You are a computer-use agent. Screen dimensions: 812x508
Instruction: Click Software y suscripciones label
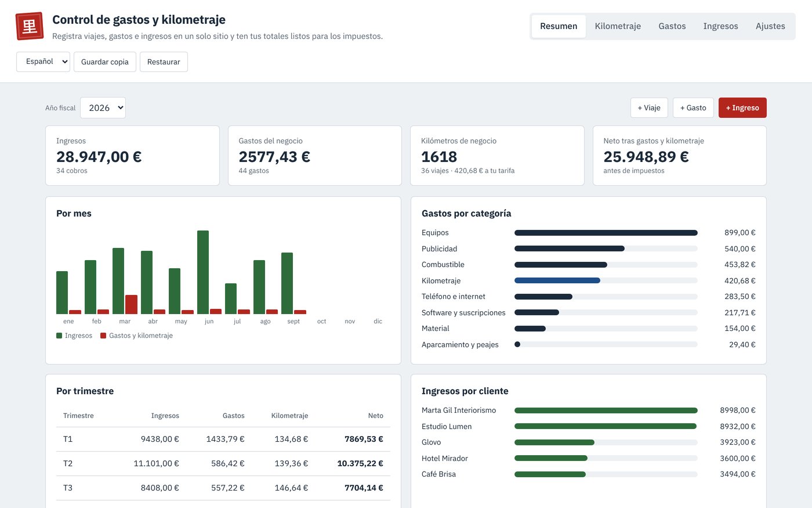click(x=463, y=312)
